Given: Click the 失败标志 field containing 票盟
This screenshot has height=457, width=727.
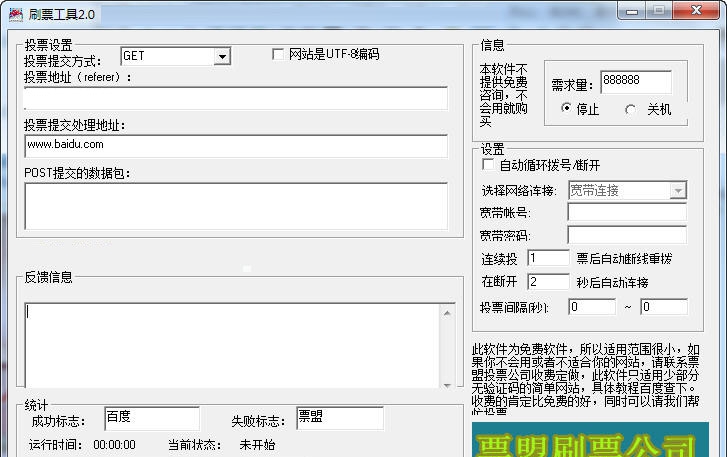Looking at the screenshot, I should (340, 418).
